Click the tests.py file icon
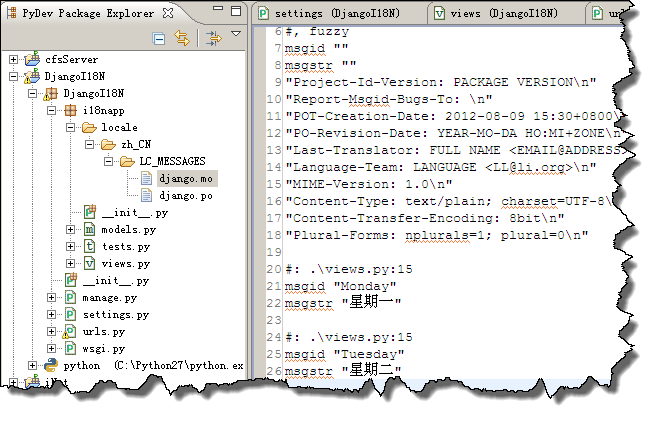 (x=89, y=246)
